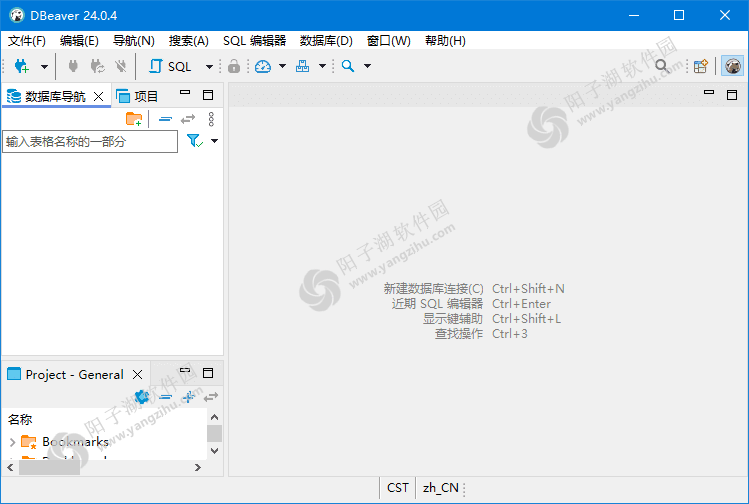Image resolution: width=749 pixels, height=504 pixels.
Task: Expand the dashboard icon dropdown arrow
Action: (282, 66)
